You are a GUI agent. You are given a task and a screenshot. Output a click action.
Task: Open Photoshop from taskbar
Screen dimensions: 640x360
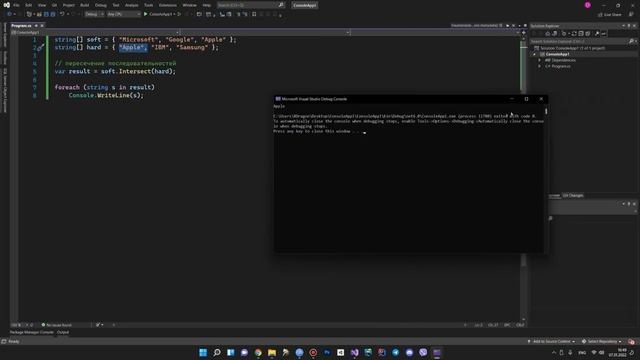click(327, 353)
